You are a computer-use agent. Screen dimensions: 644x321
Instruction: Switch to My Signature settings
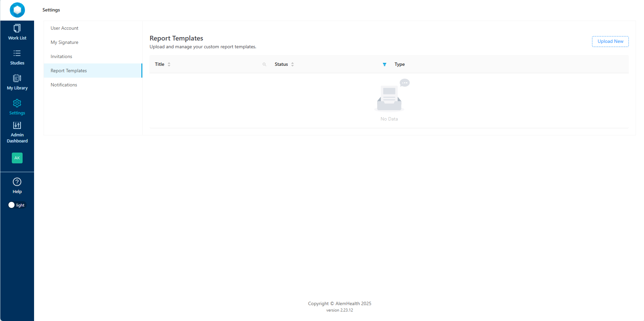(64, 42)
